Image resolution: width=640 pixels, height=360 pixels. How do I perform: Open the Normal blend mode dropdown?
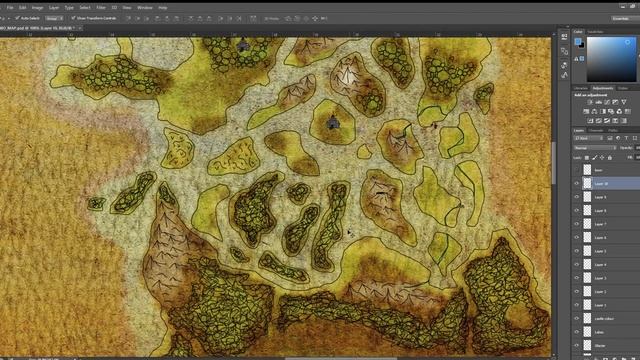point(595,148)
